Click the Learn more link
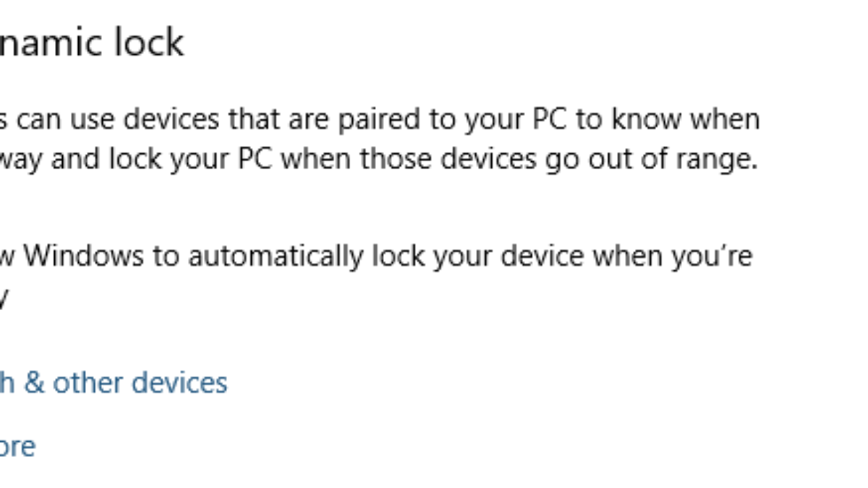The width and height of the screenshot is (868, 488). [x=17, y=446]
